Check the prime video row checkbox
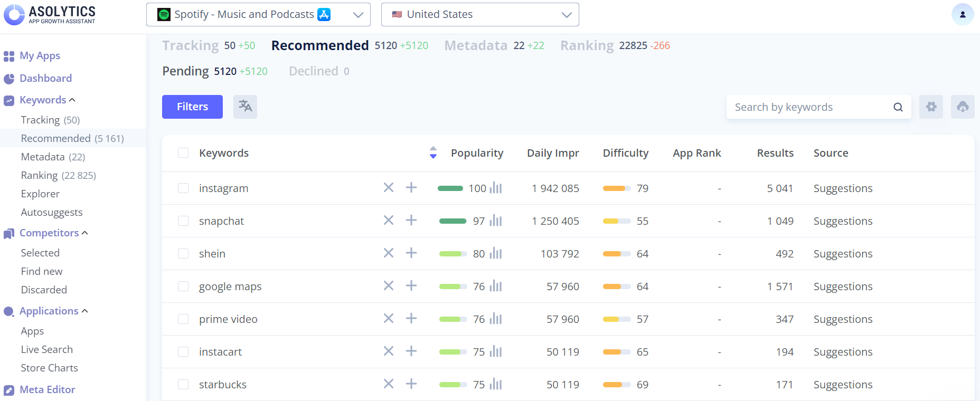Viewport: 980px width, 401px height. [183, 319]
